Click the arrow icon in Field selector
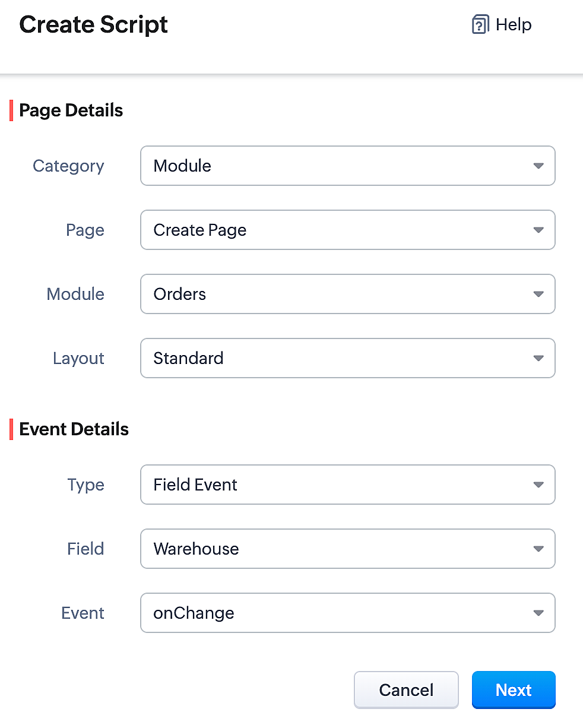The image size is (583, 728). click(x=538, y=549)
